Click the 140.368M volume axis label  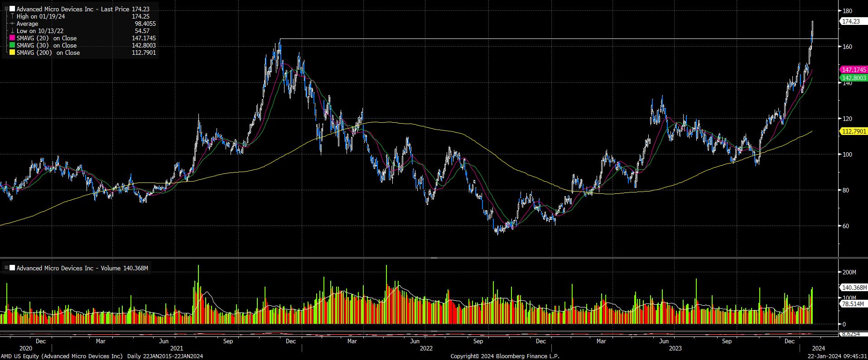click(854, 288)
